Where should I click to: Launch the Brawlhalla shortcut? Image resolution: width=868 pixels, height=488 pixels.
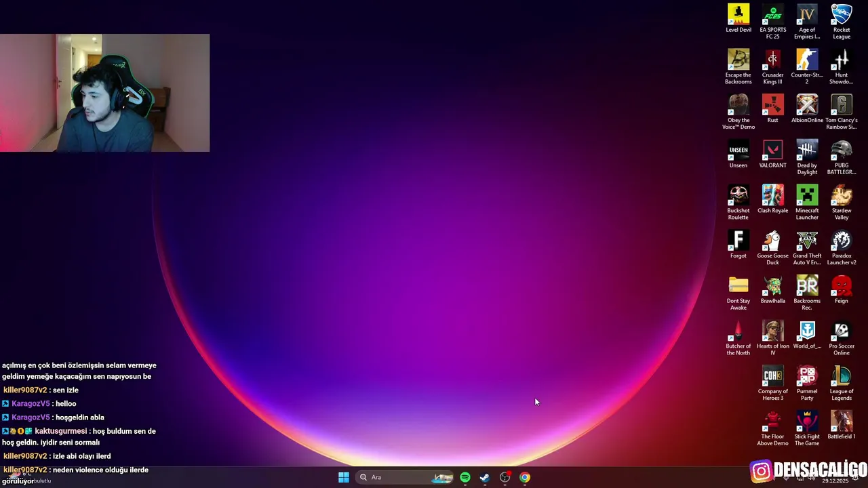pyautogui.click(x=773, y=290)
